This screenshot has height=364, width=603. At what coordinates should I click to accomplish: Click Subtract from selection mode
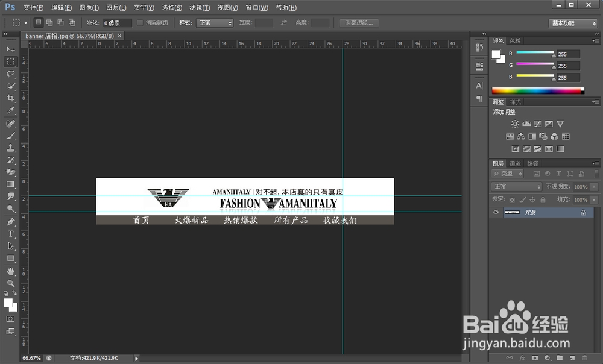pyautogui.click(x=61, y=23)
